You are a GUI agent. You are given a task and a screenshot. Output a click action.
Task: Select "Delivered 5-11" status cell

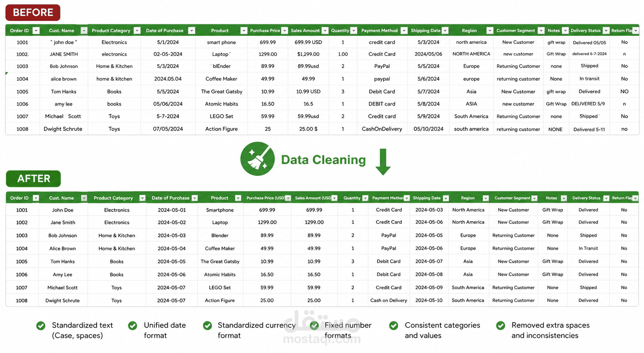pyautogui.click(x=589, y=129)
